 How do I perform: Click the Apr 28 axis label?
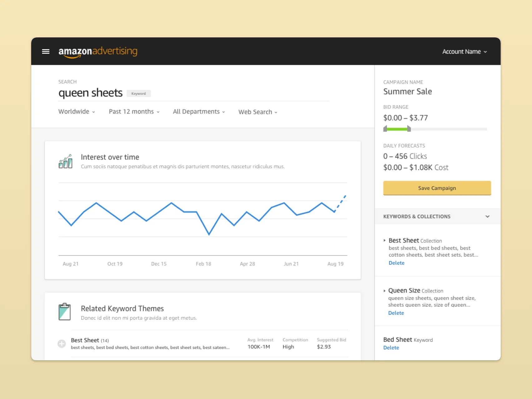[x=248, y=264]
